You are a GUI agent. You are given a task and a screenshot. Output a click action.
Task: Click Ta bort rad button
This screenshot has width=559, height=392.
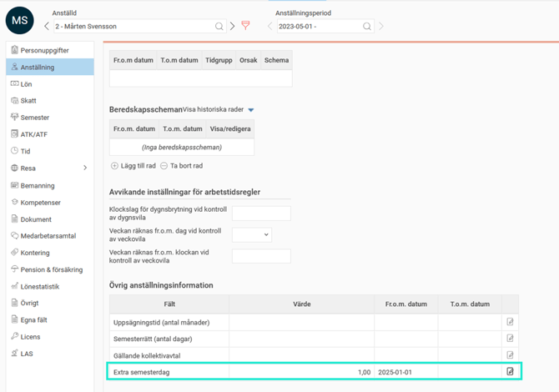[x=181, y=166]
